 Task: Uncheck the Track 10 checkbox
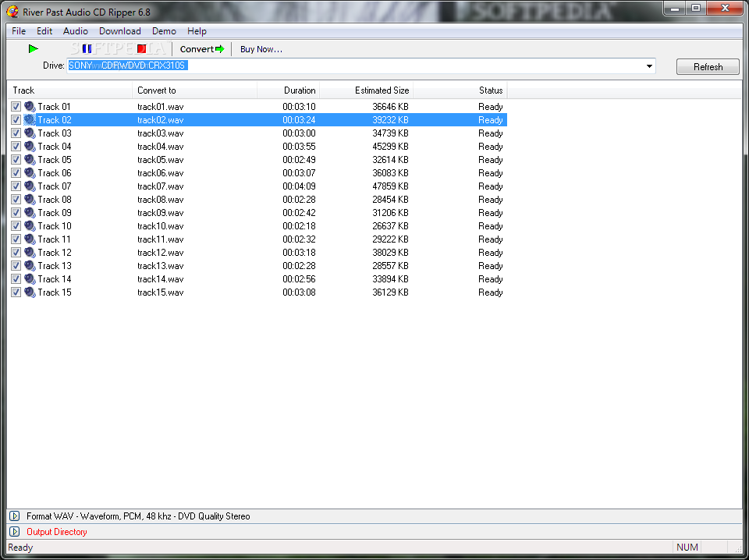pyautogui.click(x=16, y=226)
